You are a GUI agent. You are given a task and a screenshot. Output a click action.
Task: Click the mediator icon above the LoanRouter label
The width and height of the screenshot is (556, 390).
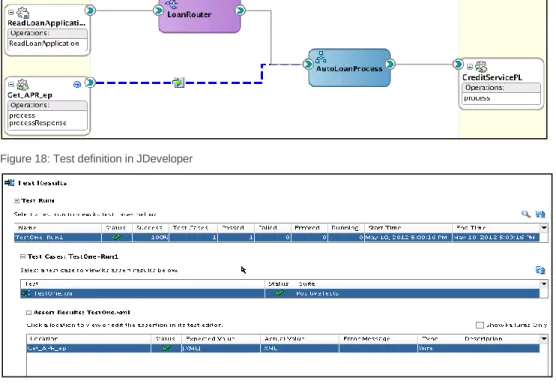(172, 4)
